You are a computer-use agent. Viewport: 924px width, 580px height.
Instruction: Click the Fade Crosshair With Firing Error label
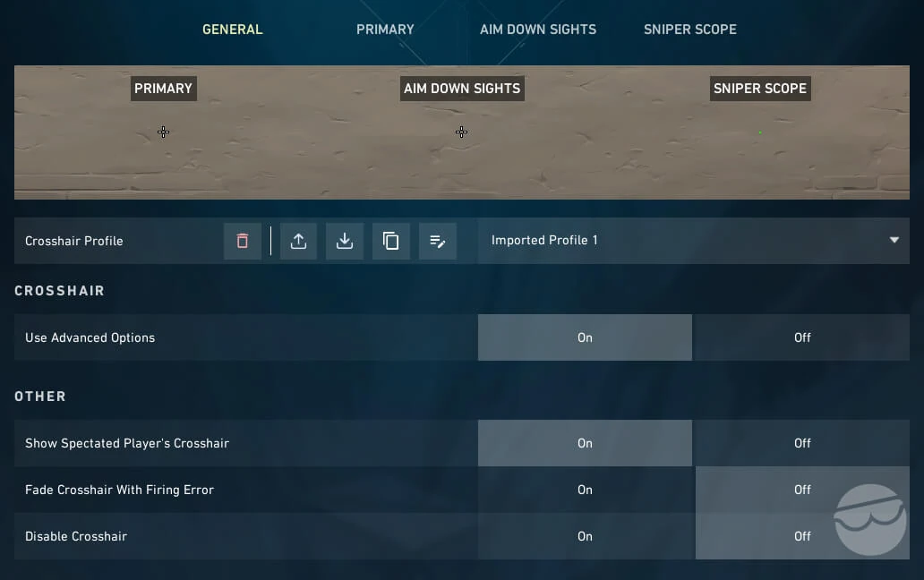pos(119,490)
